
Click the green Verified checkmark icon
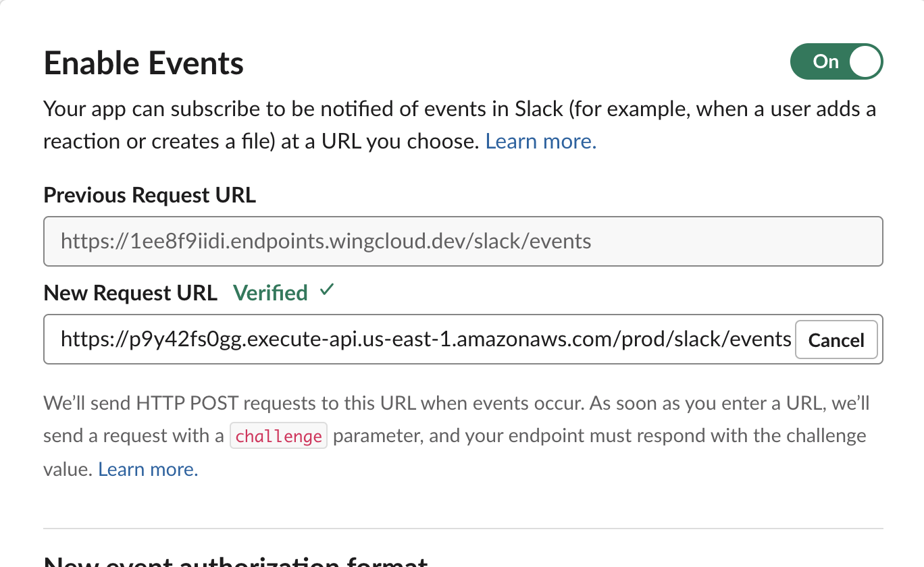coord(327,290)
